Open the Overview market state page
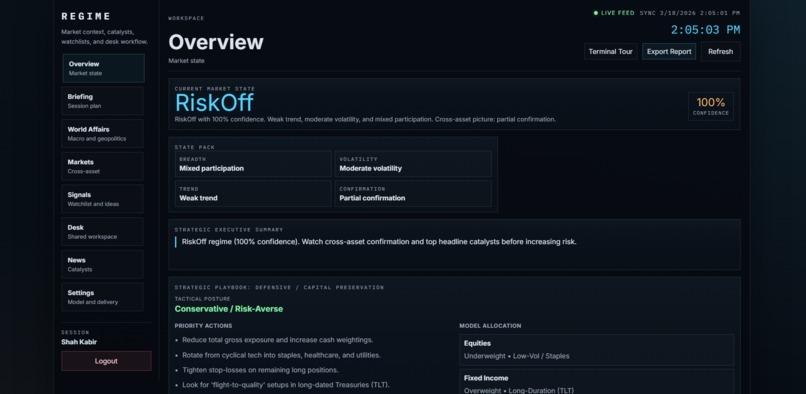The image size is (806, 394). [x=103, y=68]
